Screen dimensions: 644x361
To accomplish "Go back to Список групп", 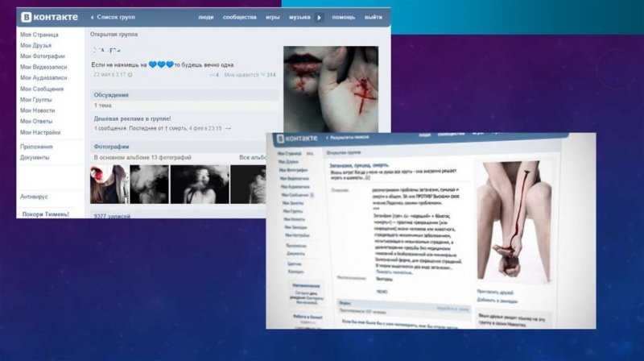I will [116, 17].
